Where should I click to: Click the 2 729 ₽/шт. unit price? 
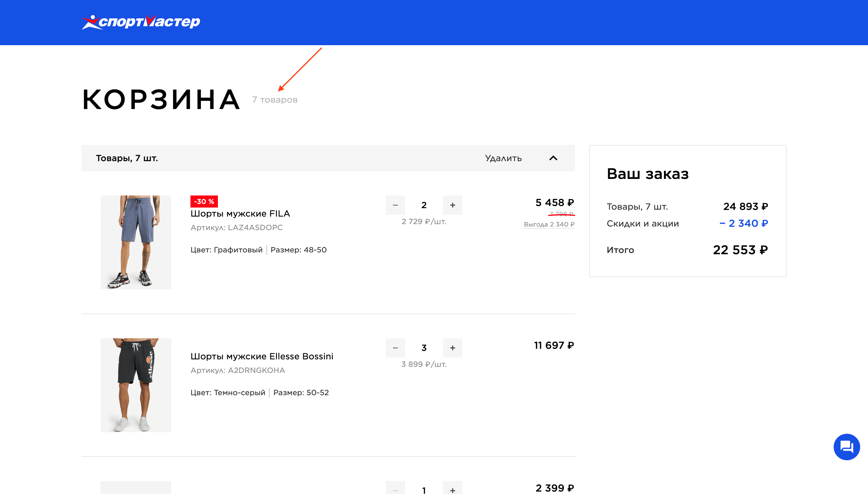(x=424, y=222)
